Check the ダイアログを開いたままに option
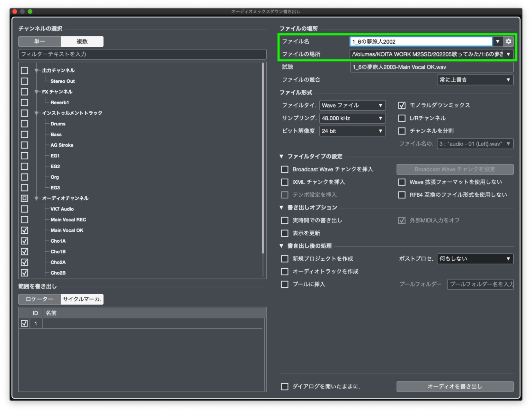 [285, 386]
